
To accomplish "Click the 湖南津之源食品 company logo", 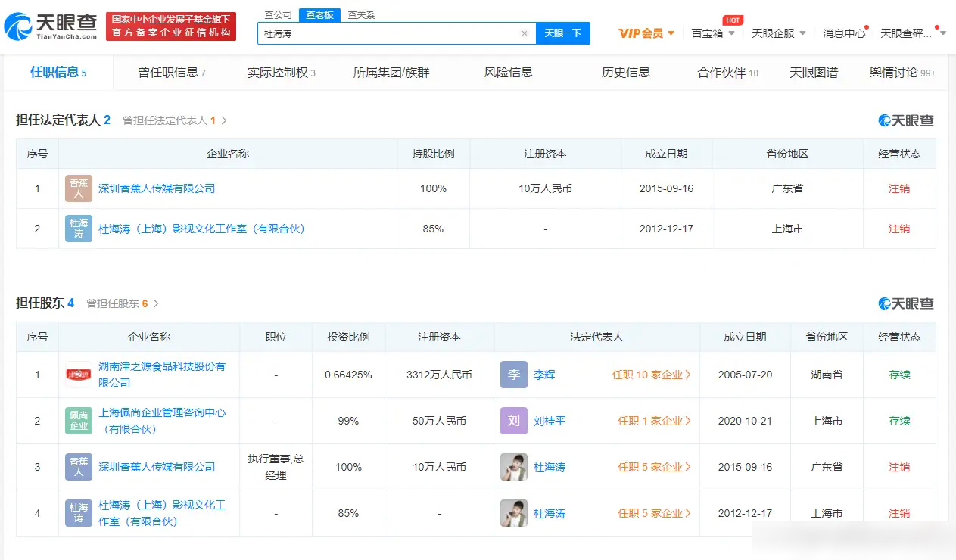I will coord(76,374).
